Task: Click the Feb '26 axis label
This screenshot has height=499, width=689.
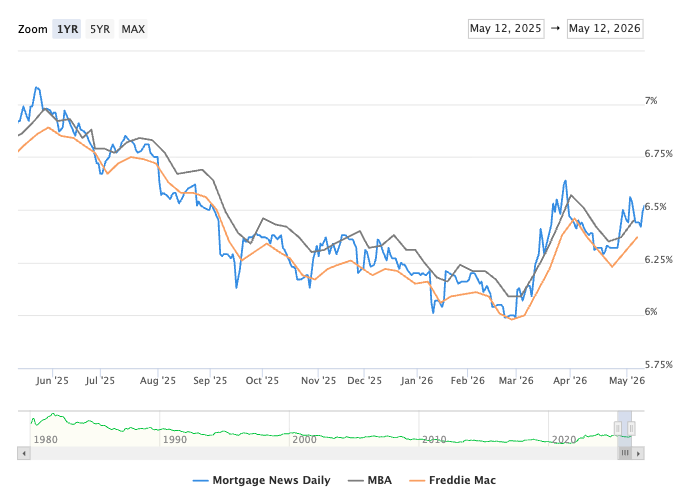Action: click(x=468, y=380)
